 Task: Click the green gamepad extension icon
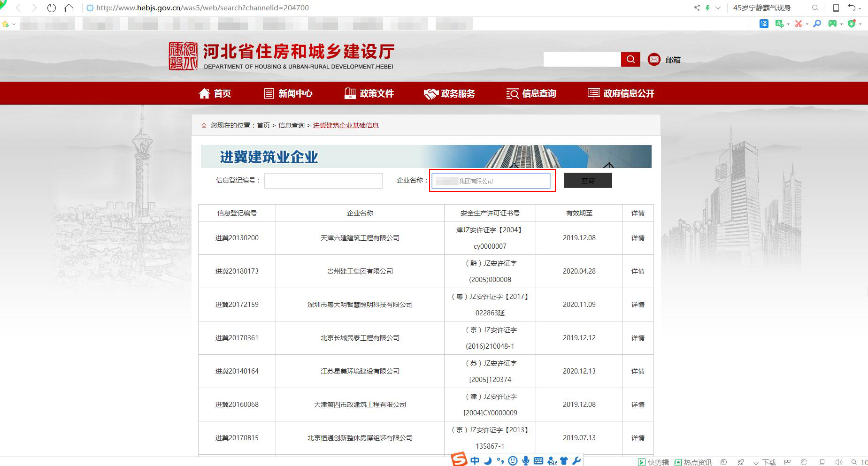[832, 23]
